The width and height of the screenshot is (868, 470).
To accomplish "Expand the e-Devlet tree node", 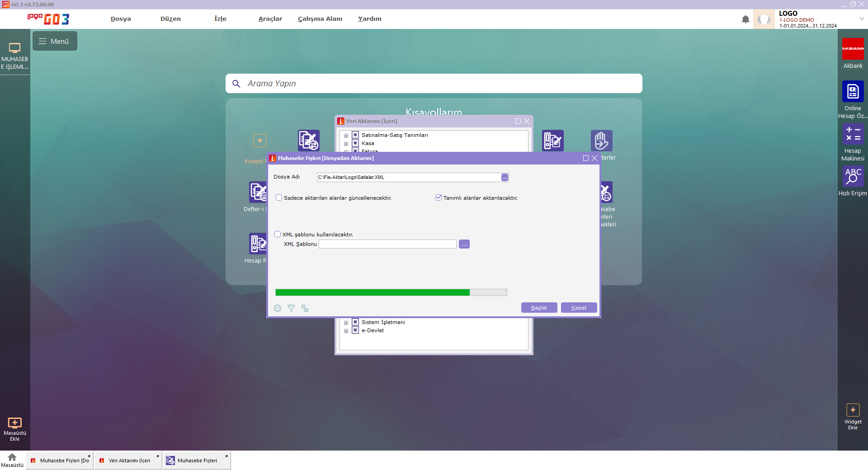I will 346,331.
